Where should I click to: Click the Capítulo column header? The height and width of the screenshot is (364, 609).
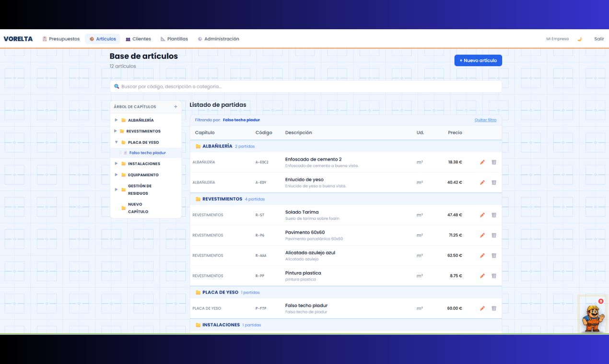[x=205, y=133]
